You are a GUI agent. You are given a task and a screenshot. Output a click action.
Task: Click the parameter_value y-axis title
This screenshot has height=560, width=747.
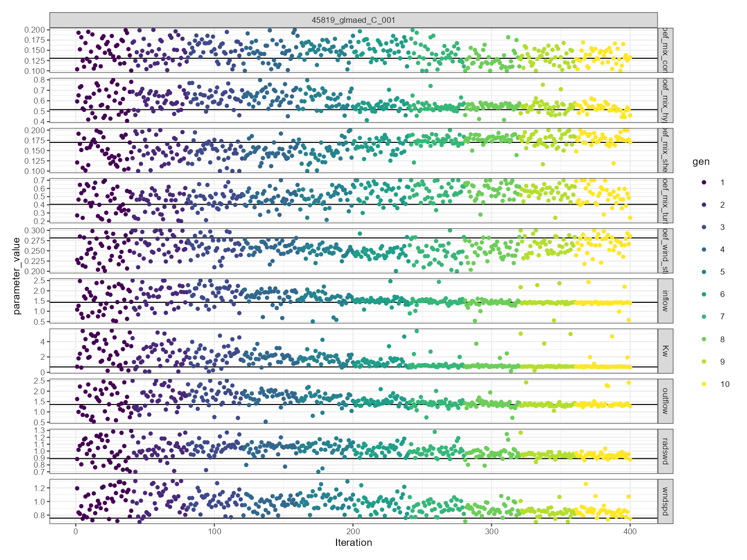[x=17, y=276]
